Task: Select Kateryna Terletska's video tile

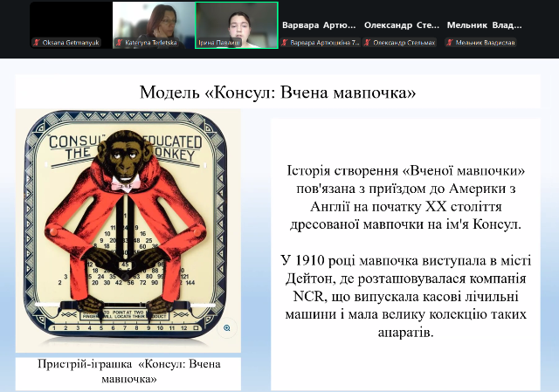Action: click(x=154, y=25)
